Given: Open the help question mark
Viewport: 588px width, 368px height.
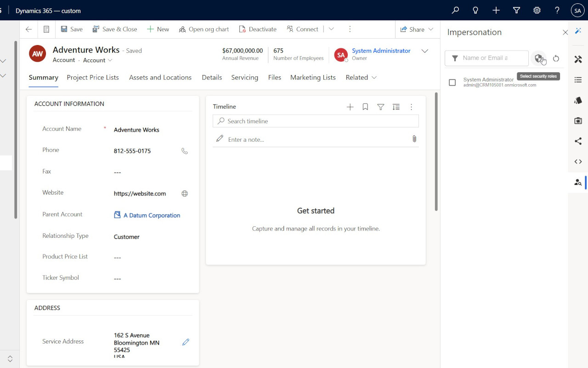Looking at the screenshot, I should coord(557,10).
